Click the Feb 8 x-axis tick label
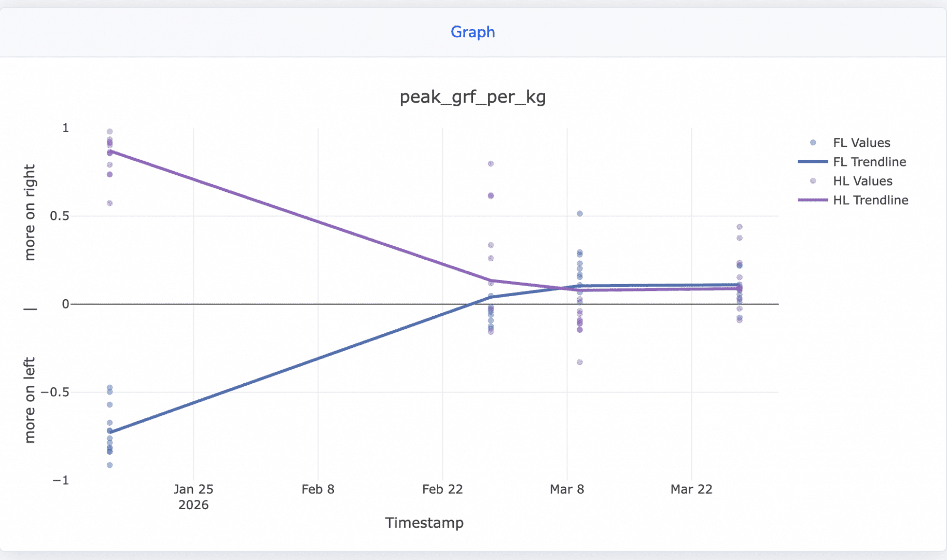Screen dimensions: 947x560 (x=318, y=489)
